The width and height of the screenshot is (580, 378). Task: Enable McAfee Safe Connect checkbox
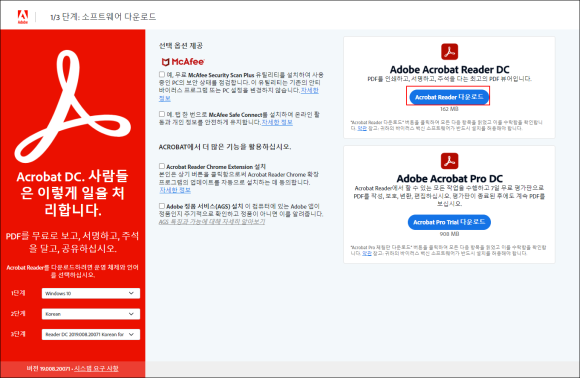point(162,114)
